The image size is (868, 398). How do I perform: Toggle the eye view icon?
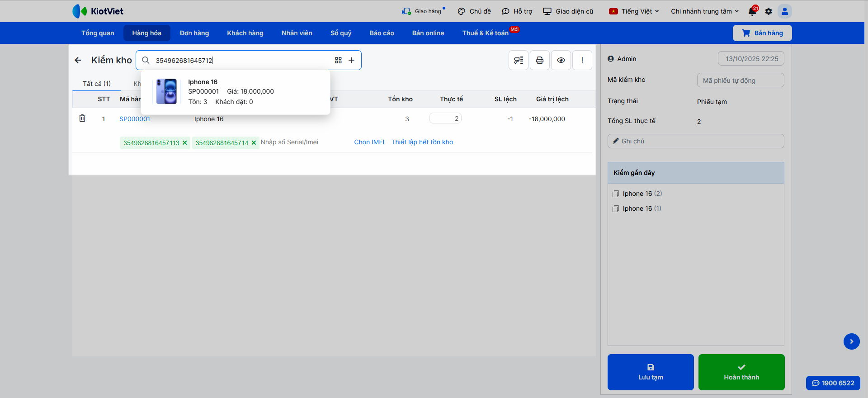pyautogui.click(x=561, y=60)
